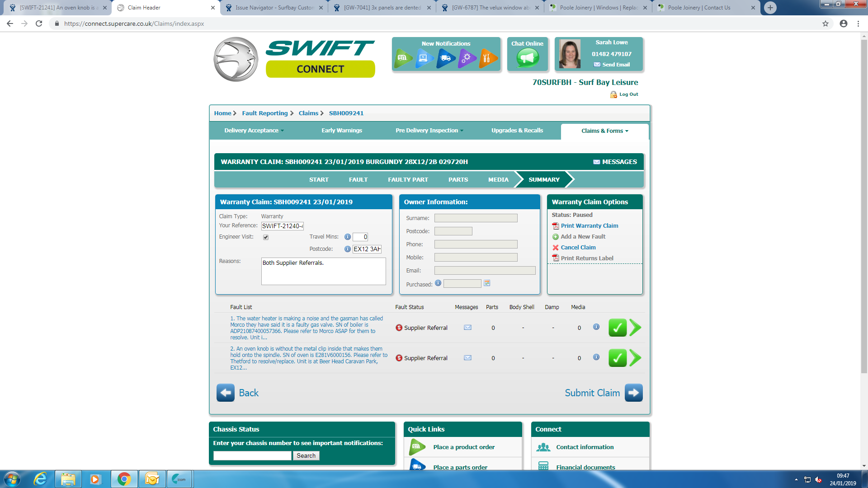Screen dimensions: 868x488
Task: Open the purple gear notification icon
Action: tap(467, 58)
